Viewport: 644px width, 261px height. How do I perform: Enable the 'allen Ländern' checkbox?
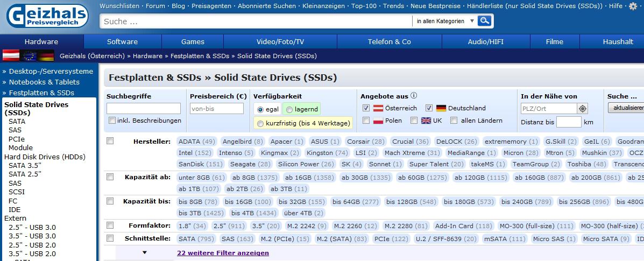[454, 120]
